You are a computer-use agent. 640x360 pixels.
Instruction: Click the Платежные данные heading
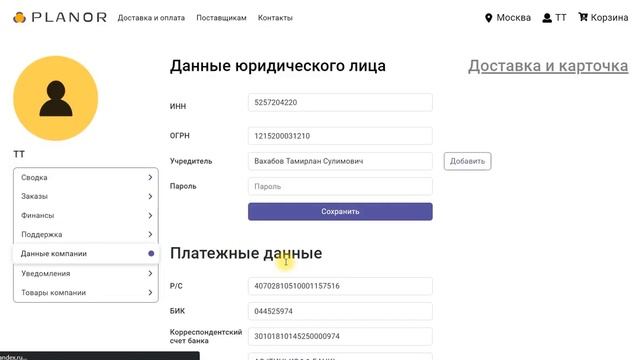point(246,253)
